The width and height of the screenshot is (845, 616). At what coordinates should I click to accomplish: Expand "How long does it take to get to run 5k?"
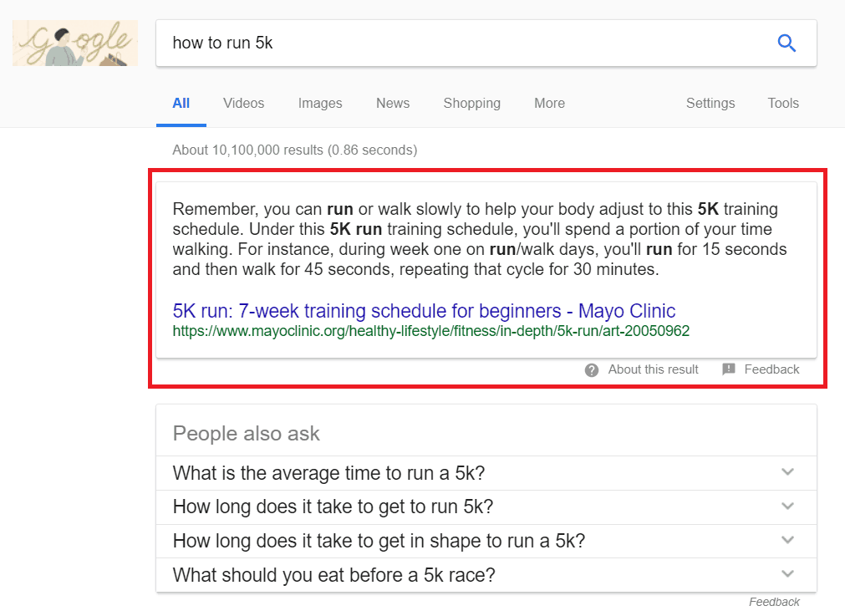[x=786, y=507]
